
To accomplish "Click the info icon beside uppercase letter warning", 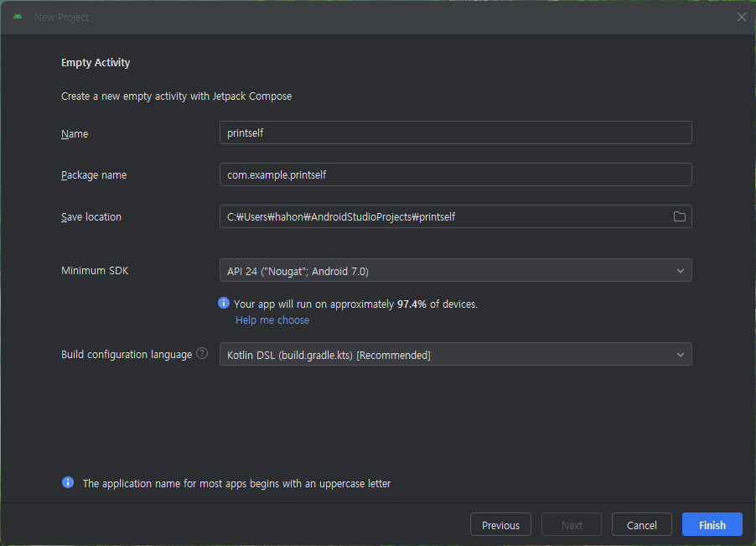I will click(x=68, y=482).
